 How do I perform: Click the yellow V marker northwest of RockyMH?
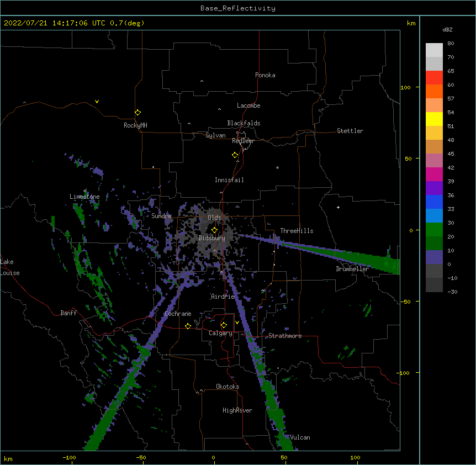97,102
